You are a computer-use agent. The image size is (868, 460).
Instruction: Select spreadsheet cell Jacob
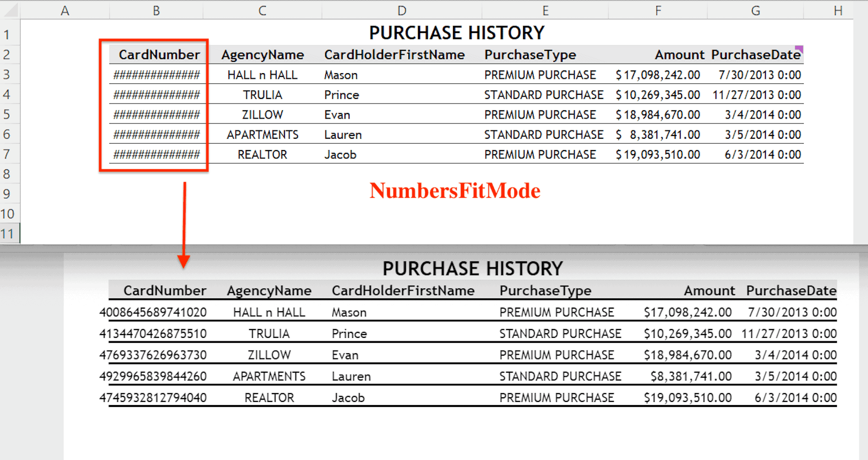coord(402,154)
